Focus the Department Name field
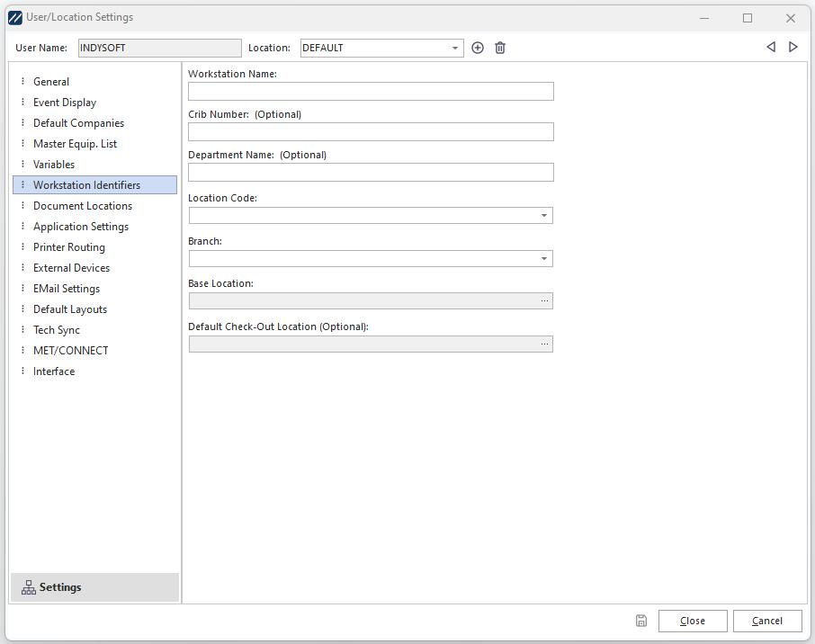The image size is (815, 644). [x=371, y=173]
